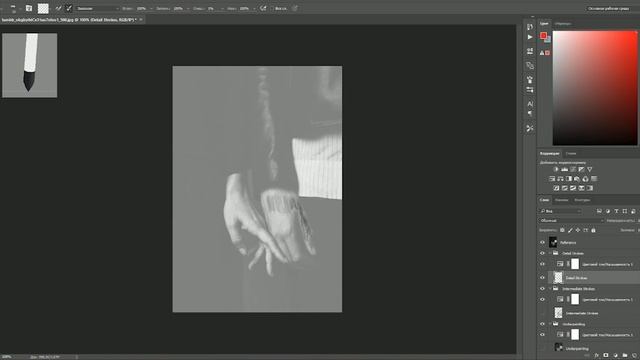Open the brush mode dropdown in options bar
The image size is (640, 360).
[97, 8]
